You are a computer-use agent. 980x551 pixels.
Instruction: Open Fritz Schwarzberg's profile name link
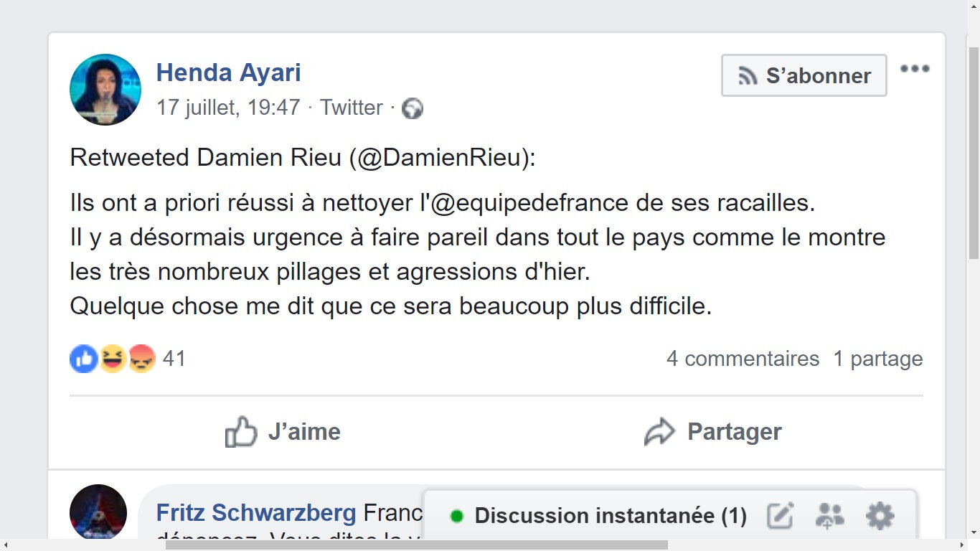pyautogui.click(x=256, y=513)
